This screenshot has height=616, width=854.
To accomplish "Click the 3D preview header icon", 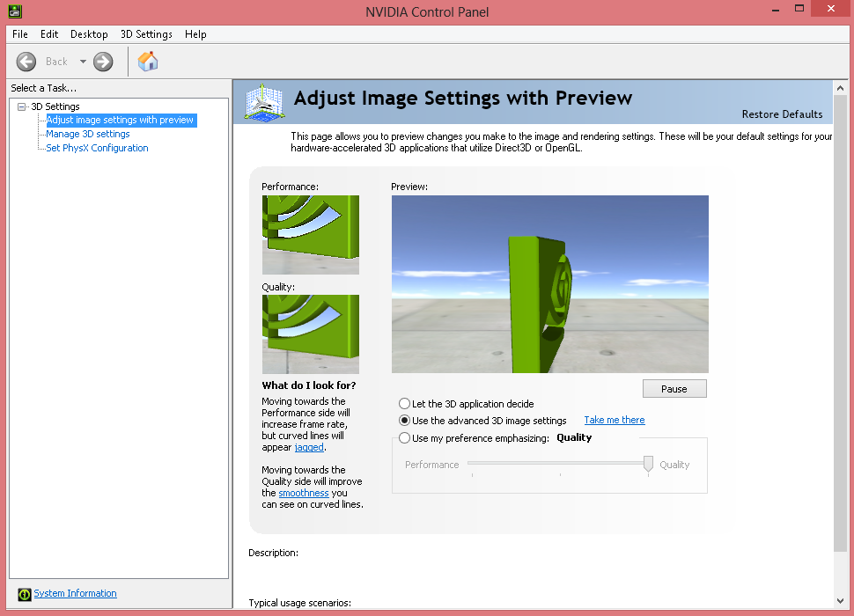I will (x=264, y=102).
